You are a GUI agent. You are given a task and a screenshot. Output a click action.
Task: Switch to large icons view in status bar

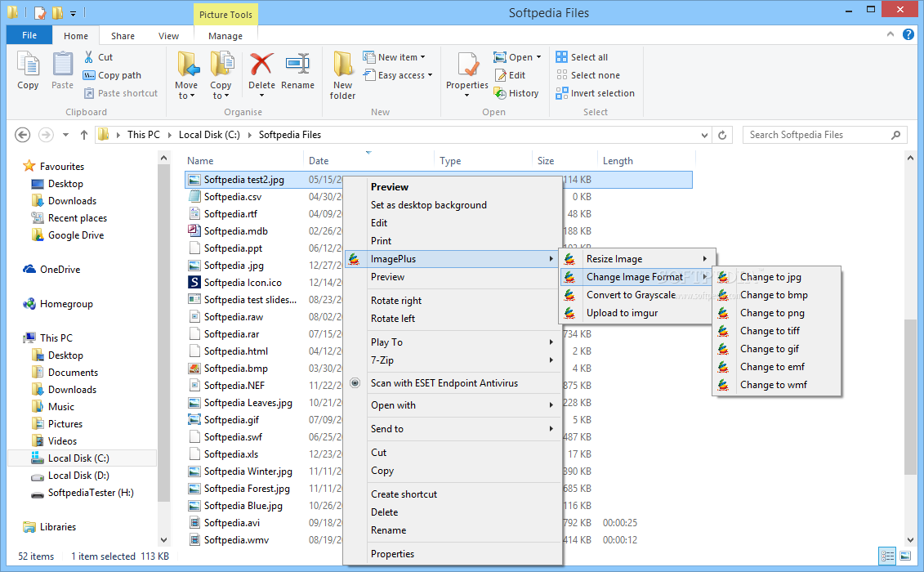click(905, 556)
